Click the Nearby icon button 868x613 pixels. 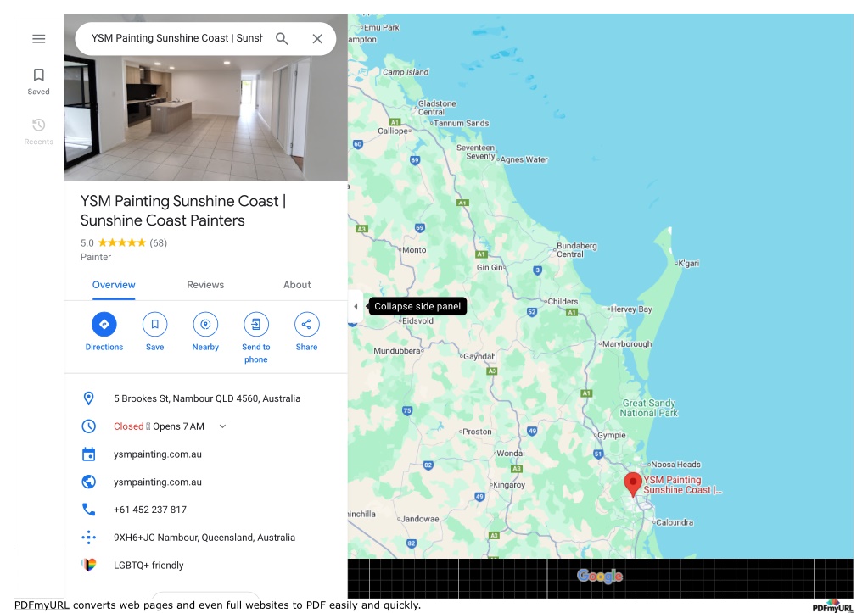pyautogui.click(x=205, y=324)
